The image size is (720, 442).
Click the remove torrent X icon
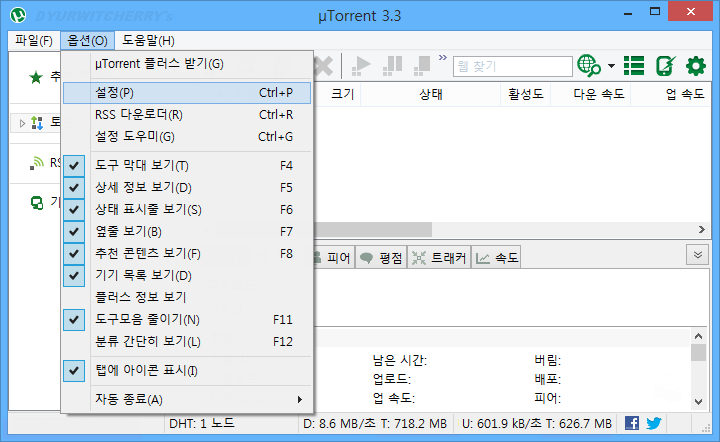[324, 66]
